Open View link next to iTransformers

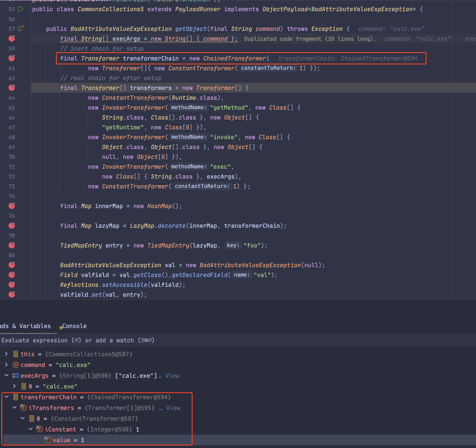click(x=173, y=408)
